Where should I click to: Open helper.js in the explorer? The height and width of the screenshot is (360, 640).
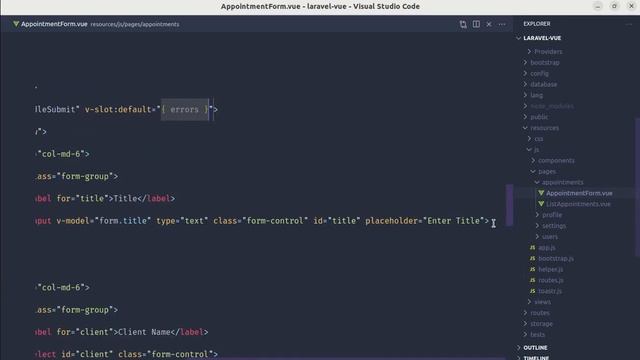click(551, 269)
